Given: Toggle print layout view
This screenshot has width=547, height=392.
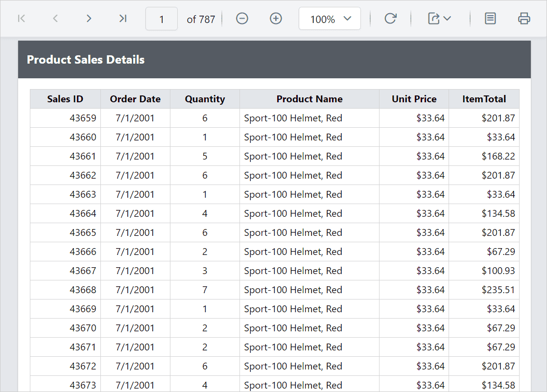Looking at the screenshot, I should click(x=490, y=19).
